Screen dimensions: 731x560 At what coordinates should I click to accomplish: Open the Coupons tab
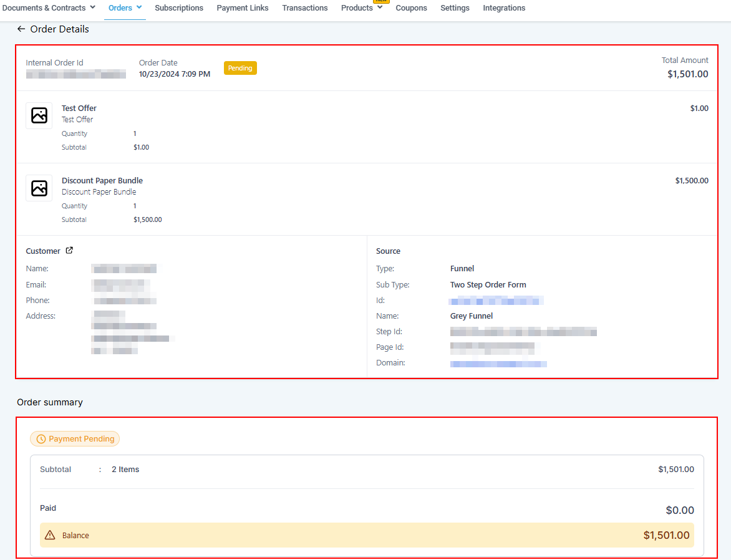[x=411, y=8]
